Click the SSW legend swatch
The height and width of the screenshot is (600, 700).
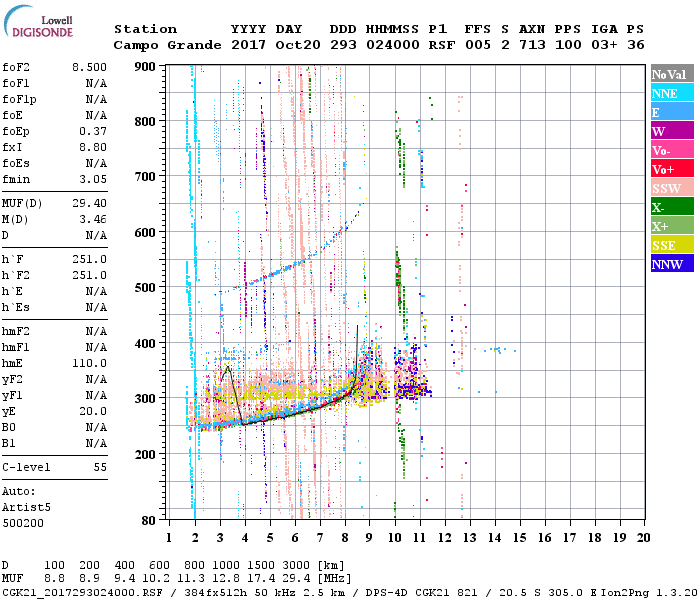click(668, 188)
